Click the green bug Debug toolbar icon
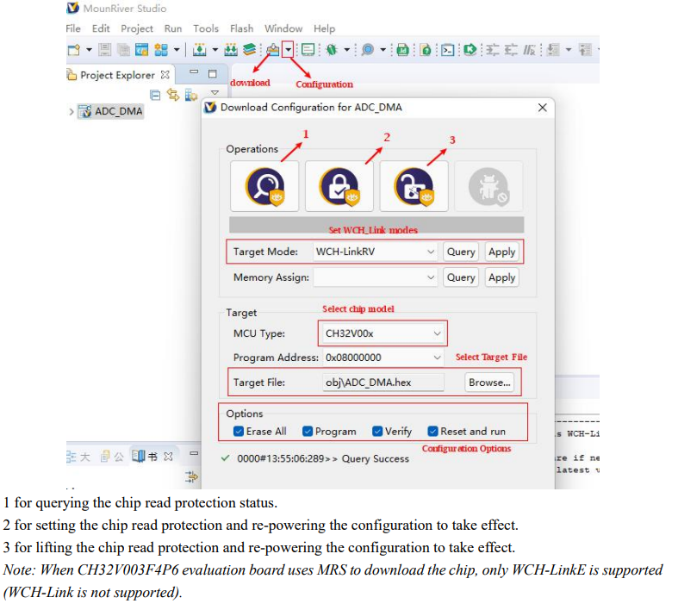Screen dimensions: 678x616 (332, 50)
